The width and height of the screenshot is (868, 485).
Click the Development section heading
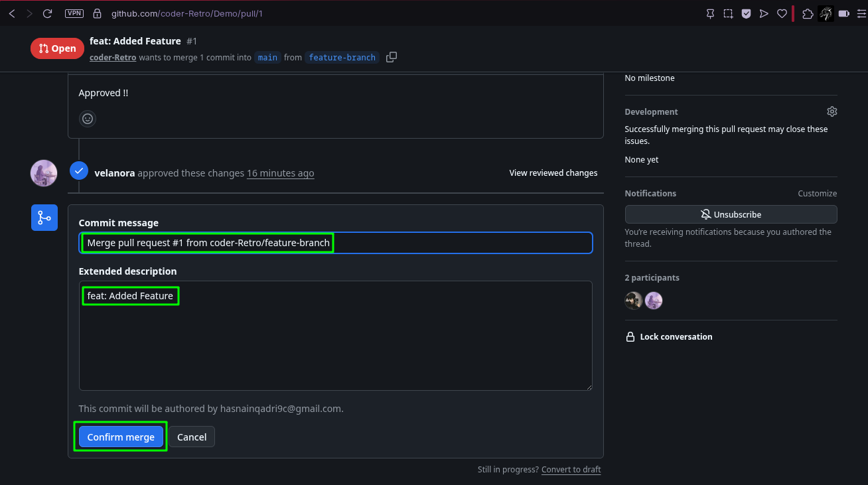[652, 112]
